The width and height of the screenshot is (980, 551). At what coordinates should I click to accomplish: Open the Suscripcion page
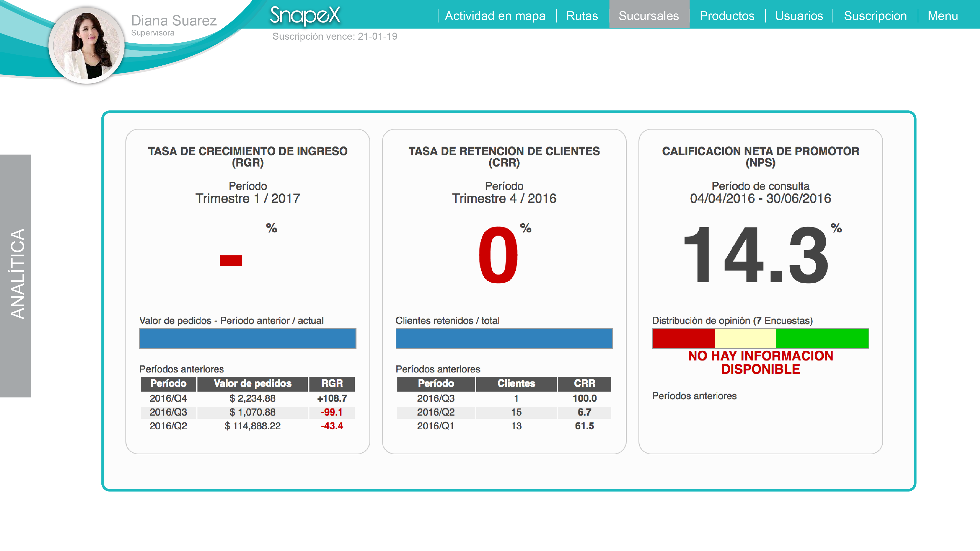[875, 16]
